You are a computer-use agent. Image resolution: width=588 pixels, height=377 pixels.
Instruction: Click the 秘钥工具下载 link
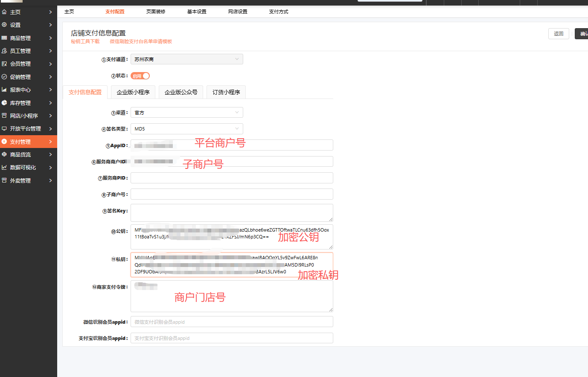(x=85, y=41)
